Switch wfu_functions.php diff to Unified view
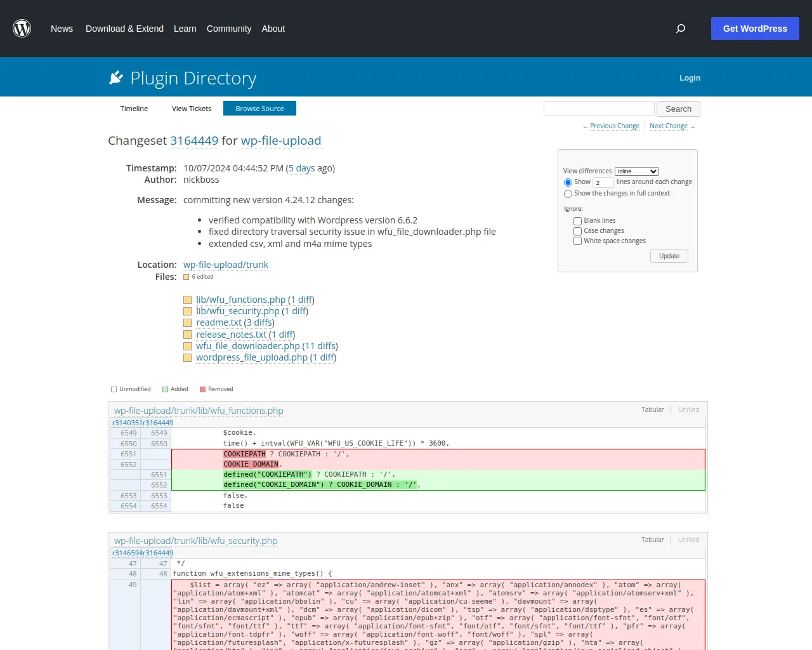The height and width of the screenshot is (650, 812). pyautogui.click(x=688, y=409)
